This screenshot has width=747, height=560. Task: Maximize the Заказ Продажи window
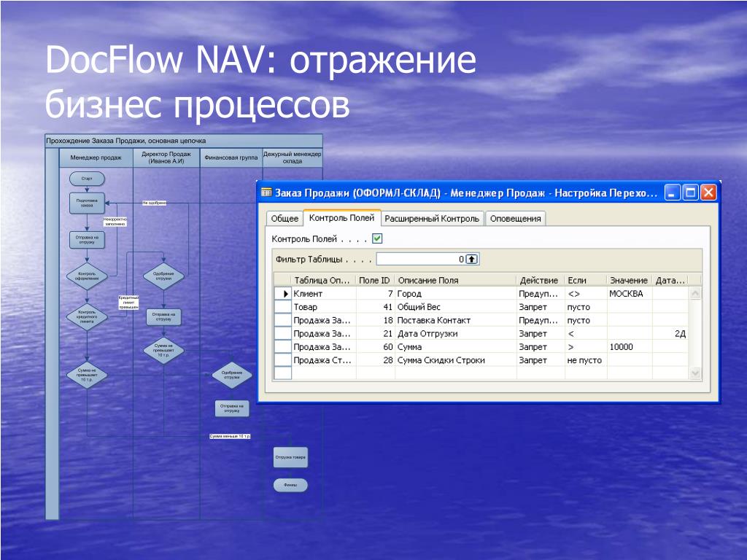pos(690,192)
